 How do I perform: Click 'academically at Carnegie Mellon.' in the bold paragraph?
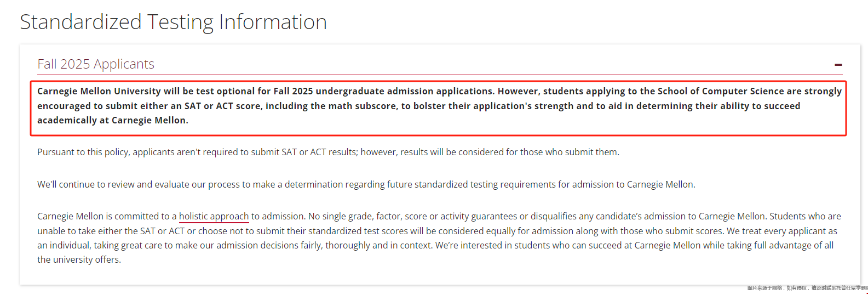(x=113, y=120)
